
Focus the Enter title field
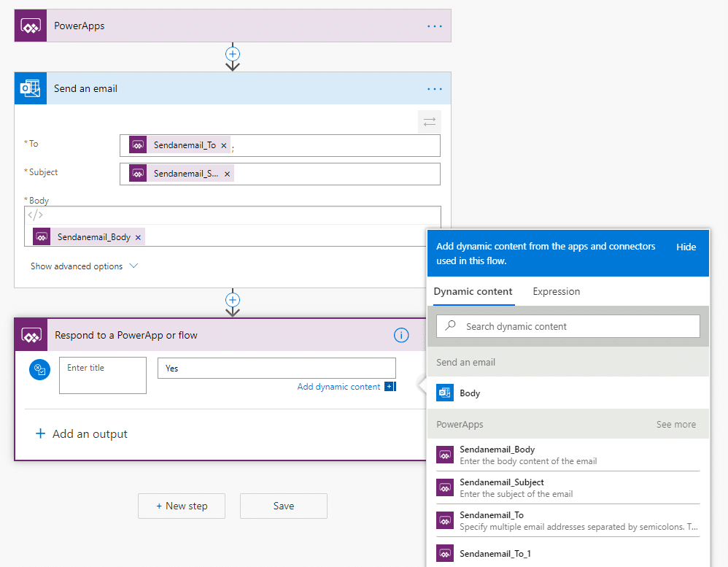coord(103,375)
